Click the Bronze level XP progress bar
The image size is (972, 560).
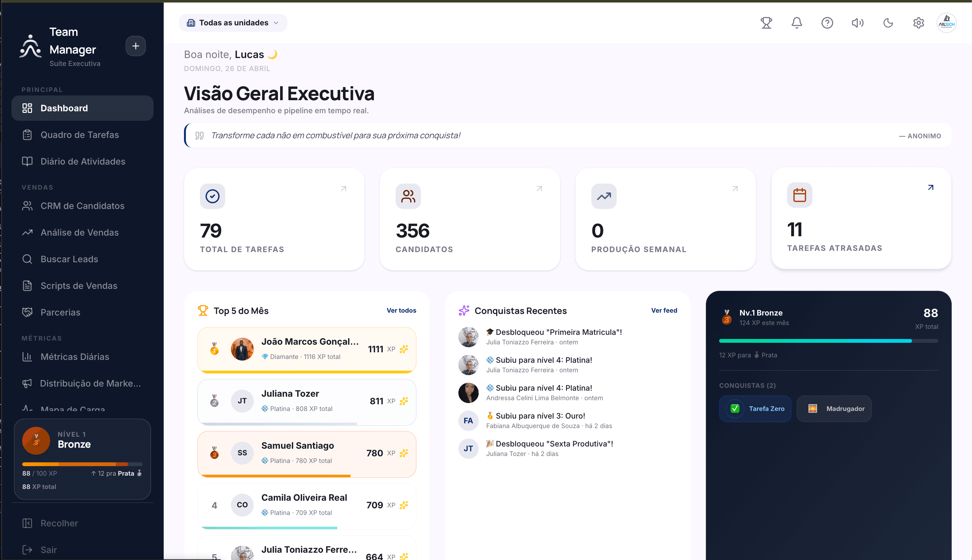coord(82,464)
